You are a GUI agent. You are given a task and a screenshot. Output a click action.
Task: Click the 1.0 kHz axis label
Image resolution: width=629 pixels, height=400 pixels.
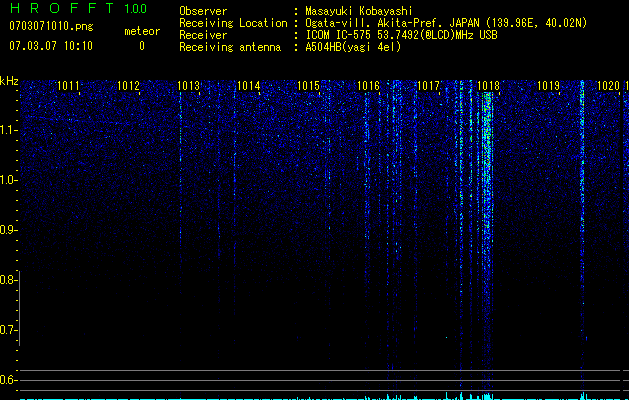point(8,180)
